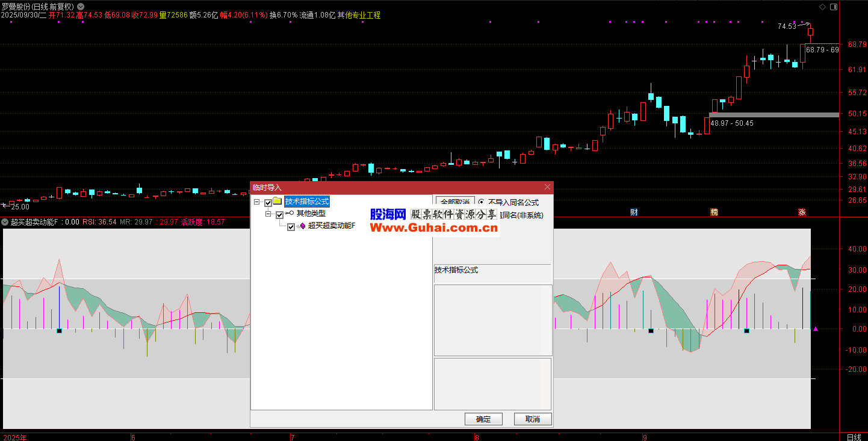The image size is (868, 441).
Task: Click the 取消 button
Action: 532,419
